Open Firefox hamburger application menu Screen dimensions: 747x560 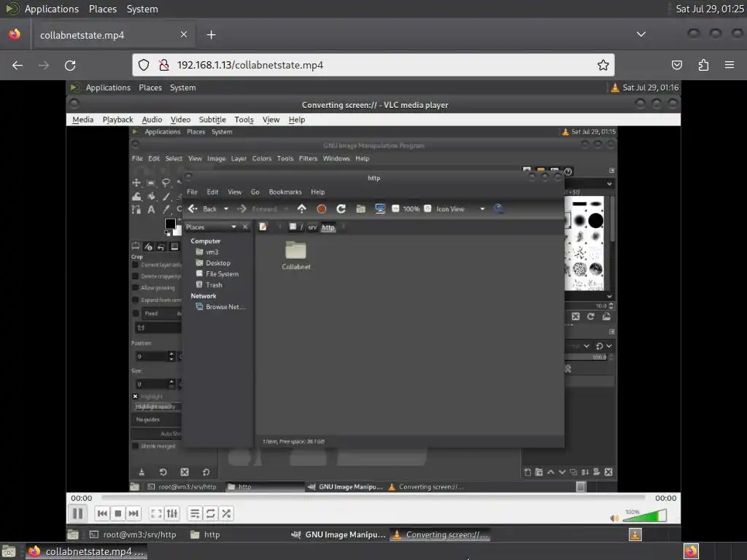pos(729,65)
